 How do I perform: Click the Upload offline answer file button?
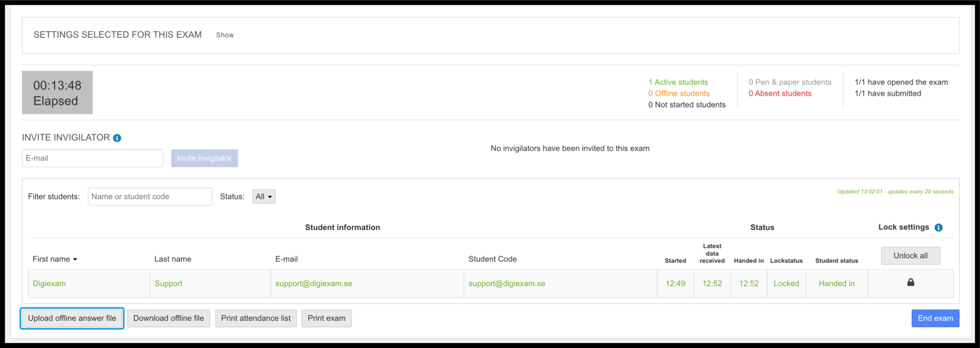pos(72,318)
